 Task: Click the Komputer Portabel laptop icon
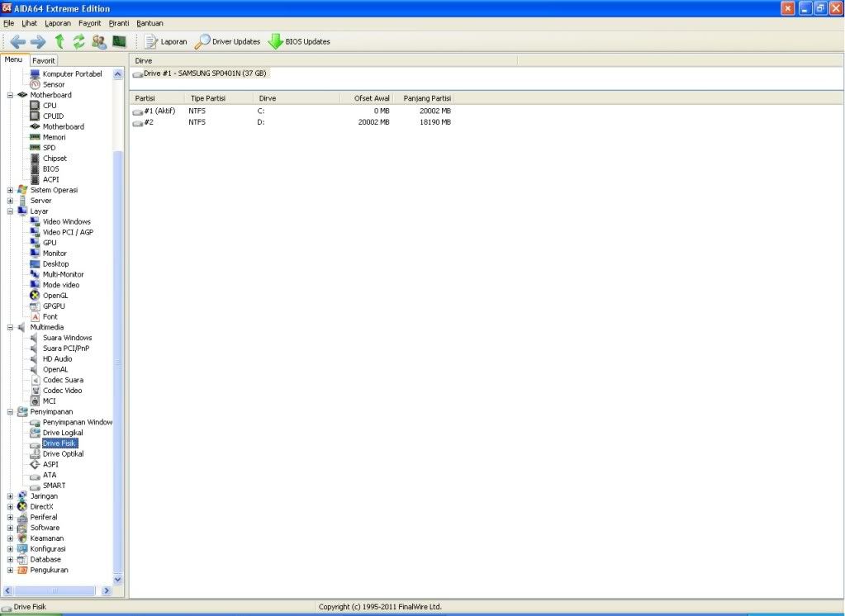click(35, 73)
